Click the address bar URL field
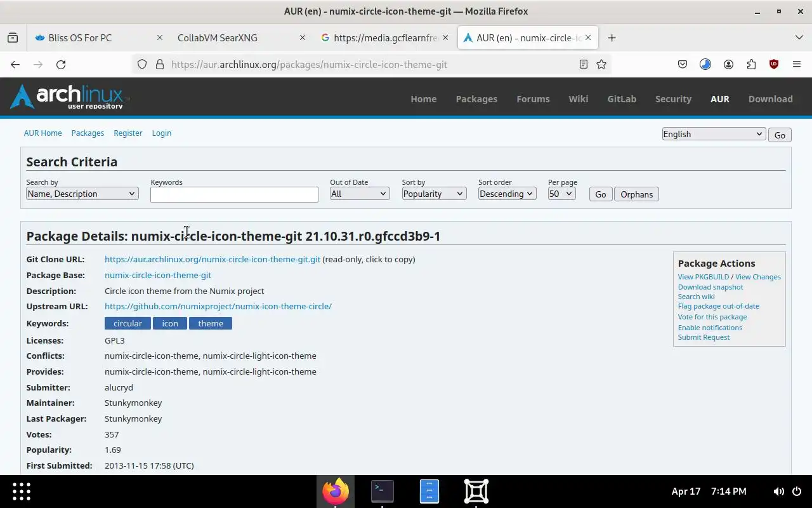This screenshot has height=508, width=812. 371,64
